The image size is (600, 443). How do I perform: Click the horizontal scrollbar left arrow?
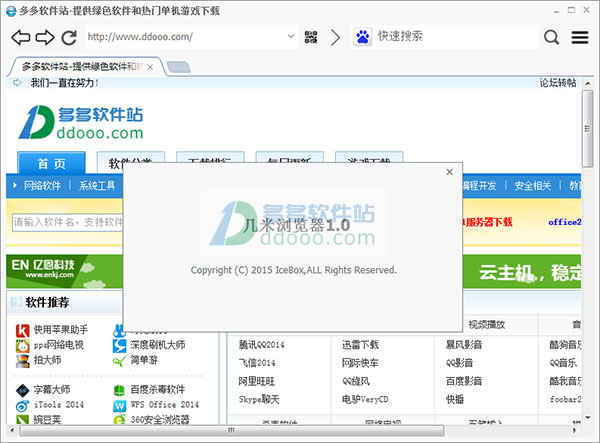[12, 430]
